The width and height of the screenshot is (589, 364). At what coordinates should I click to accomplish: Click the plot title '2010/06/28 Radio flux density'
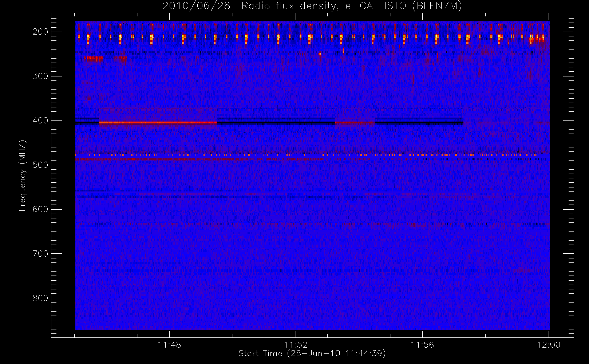pyautogui.click(x=312, y=6)
